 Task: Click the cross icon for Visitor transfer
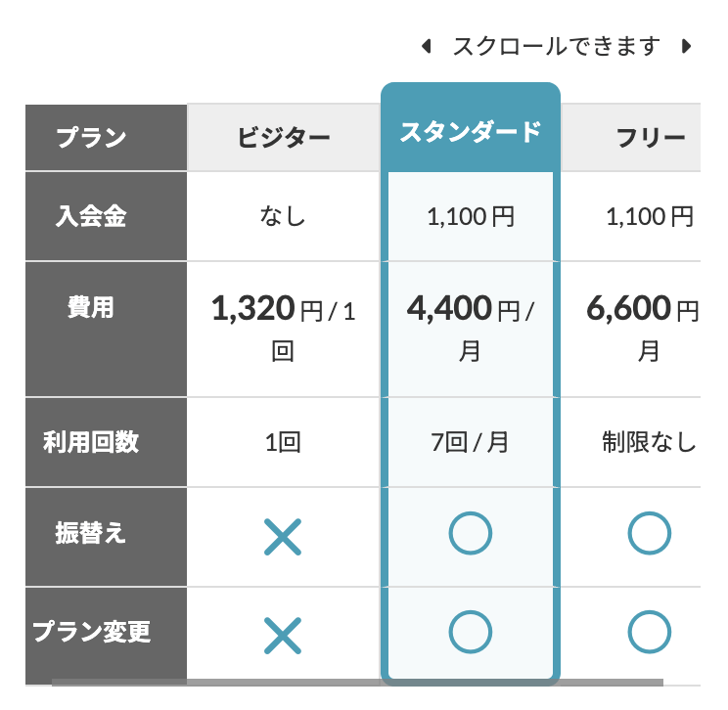282,536
